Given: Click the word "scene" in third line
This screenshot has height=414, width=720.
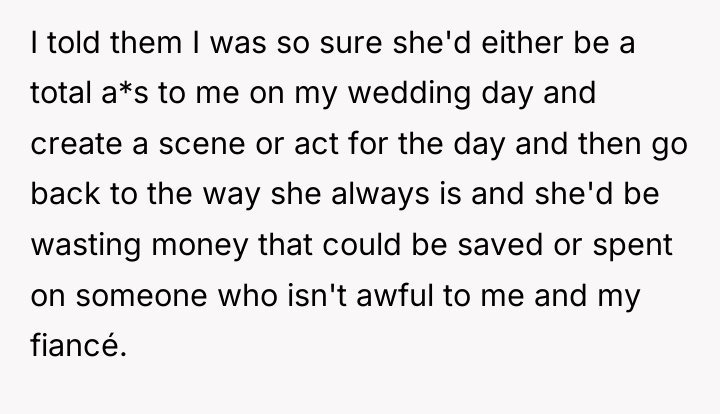Looking at the screenshot, I should (x=202, y=144).
